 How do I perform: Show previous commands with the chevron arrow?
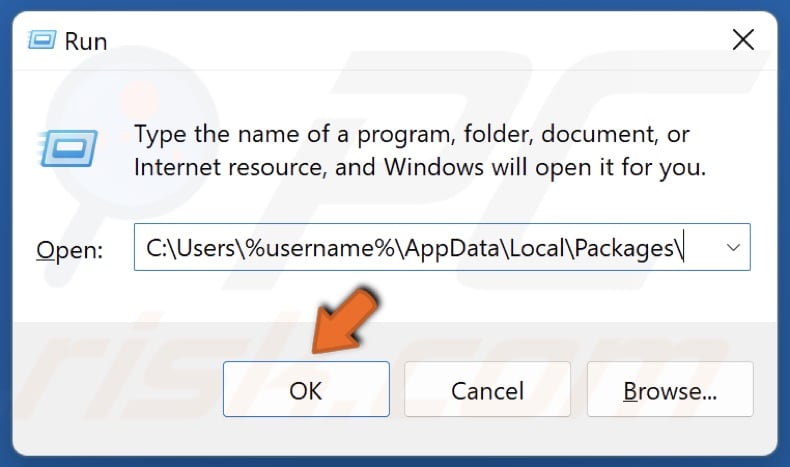point(733,247)
